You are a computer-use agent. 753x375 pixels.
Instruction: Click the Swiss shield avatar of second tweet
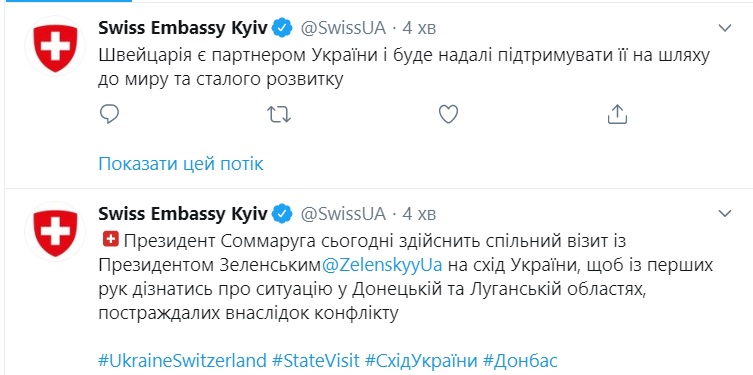[55, 231]
